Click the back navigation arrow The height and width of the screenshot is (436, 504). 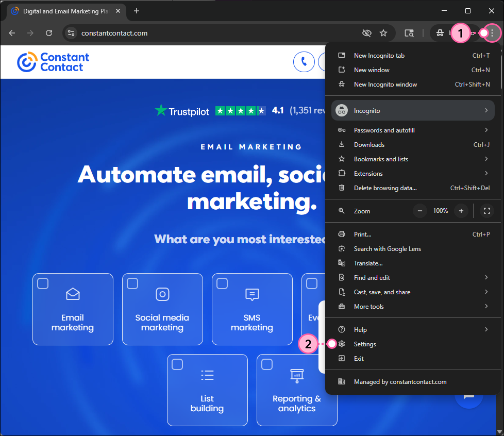12,32
